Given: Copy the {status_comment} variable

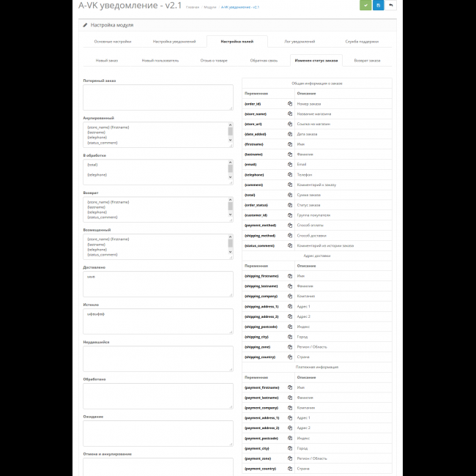Looking at the screenshot, I should click(x=290, y=245).
